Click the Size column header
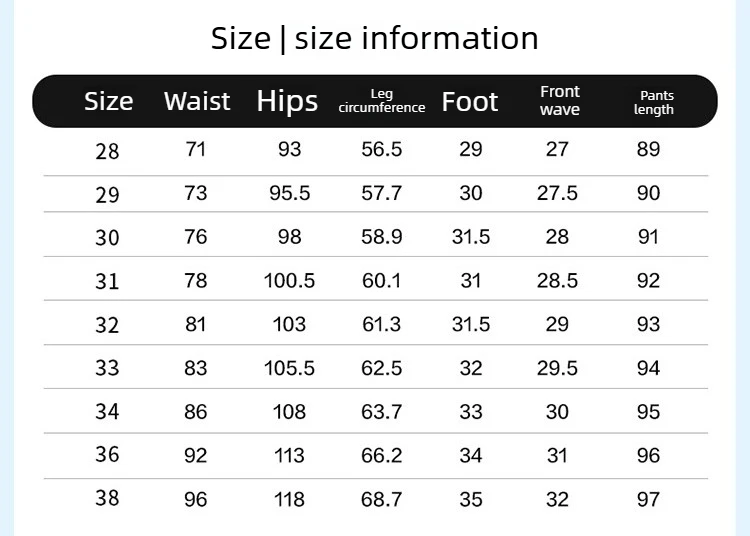 point(109,101)
